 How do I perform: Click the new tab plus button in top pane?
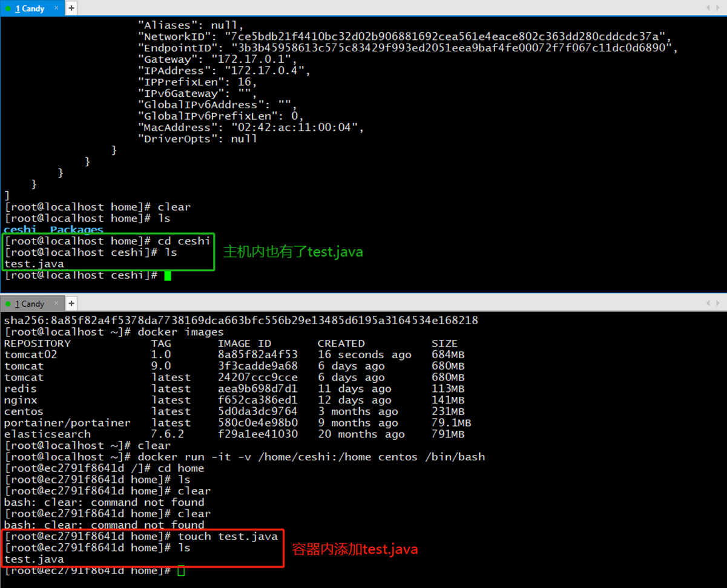click(x=71, y=8)
